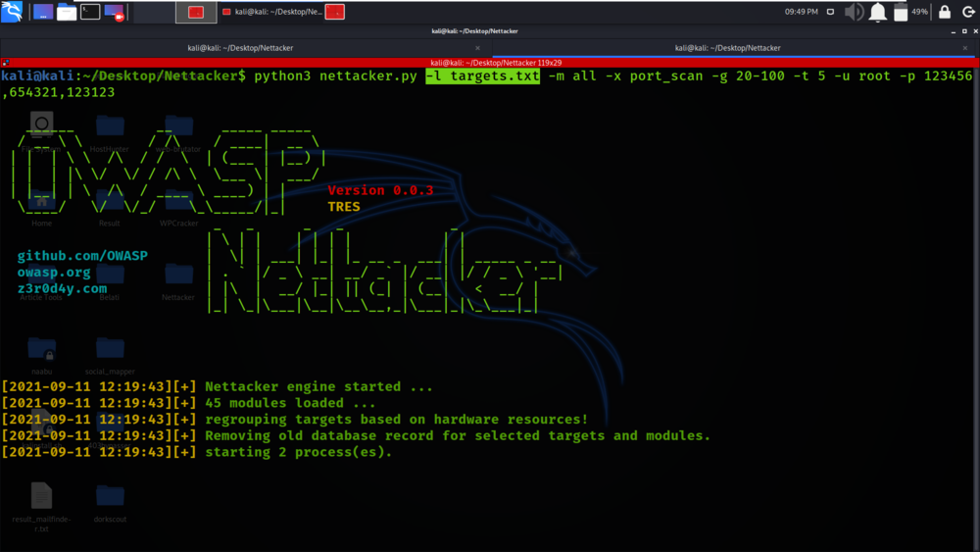Click the 'z3r0d4y.com' link text
This screenshot has width=980, height=552.
62,289
